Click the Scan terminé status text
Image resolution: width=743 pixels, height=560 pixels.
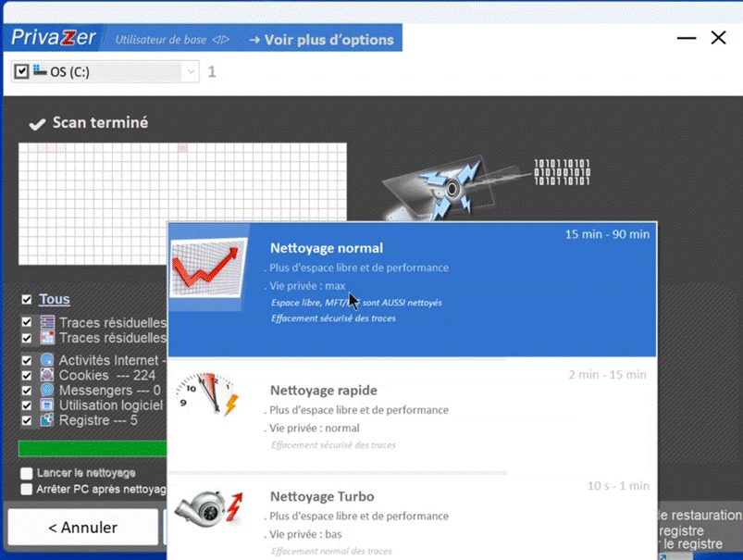point(100,122)
